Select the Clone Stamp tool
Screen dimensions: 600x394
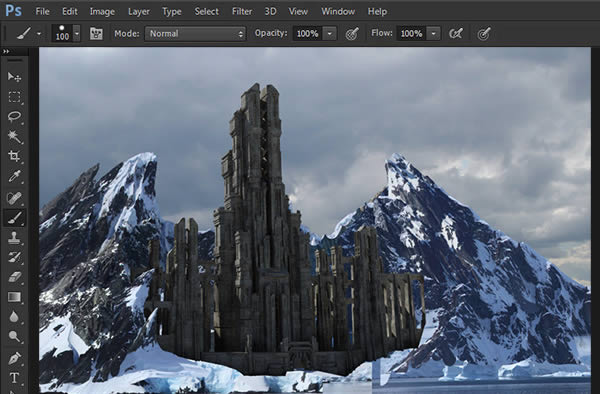(x=15, y=238)
